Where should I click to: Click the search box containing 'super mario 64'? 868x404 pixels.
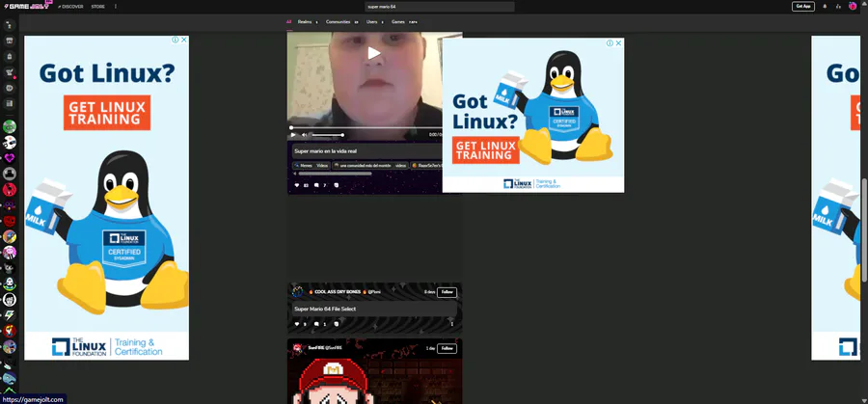pyautogui.click(x=440, y=7)
